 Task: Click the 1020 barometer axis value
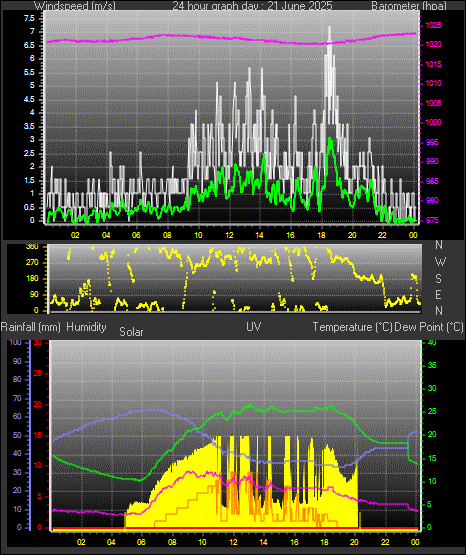433,45
